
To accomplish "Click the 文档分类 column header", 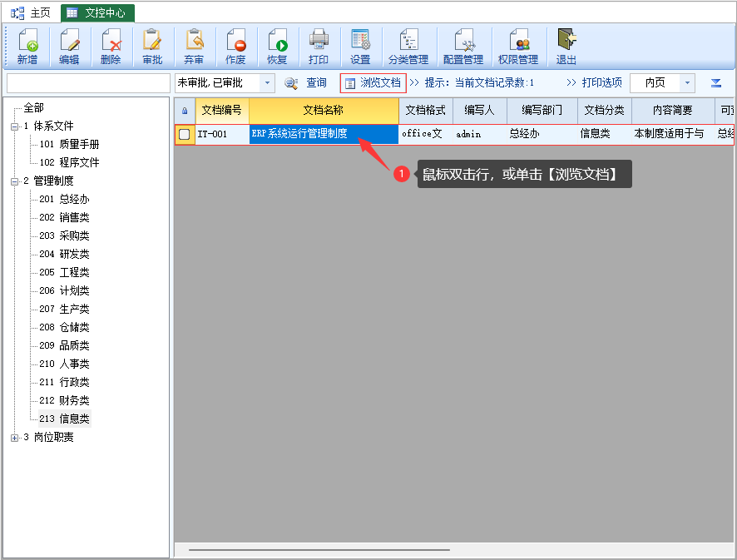I will coord(605,111).
